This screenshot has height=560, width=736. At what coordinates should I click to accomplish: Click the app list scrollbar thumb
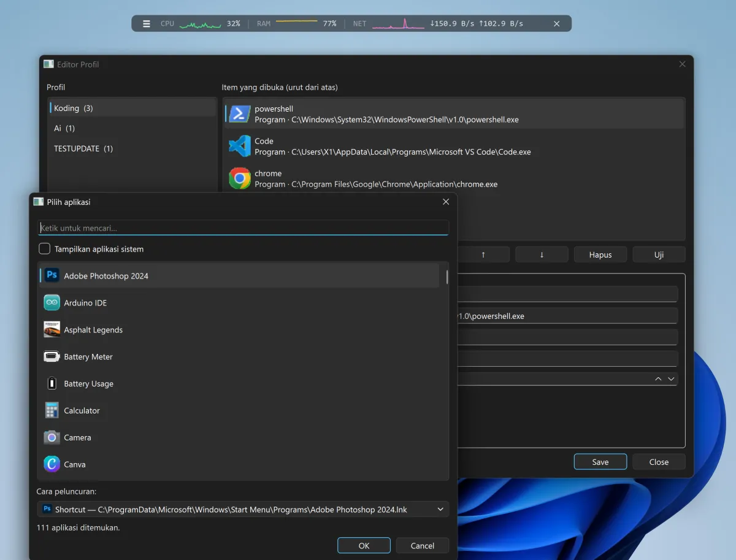[447, 277]
